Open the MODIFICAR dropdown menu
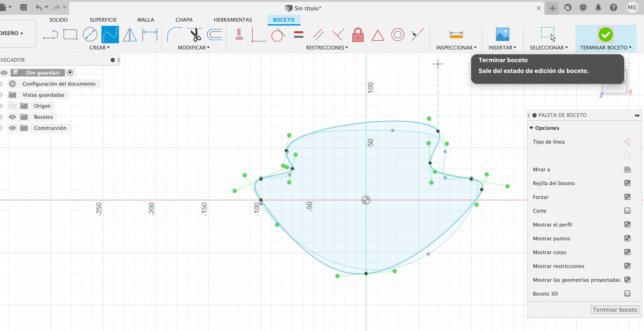The width and height of the screenshot is (644, 331). point(194,47)
